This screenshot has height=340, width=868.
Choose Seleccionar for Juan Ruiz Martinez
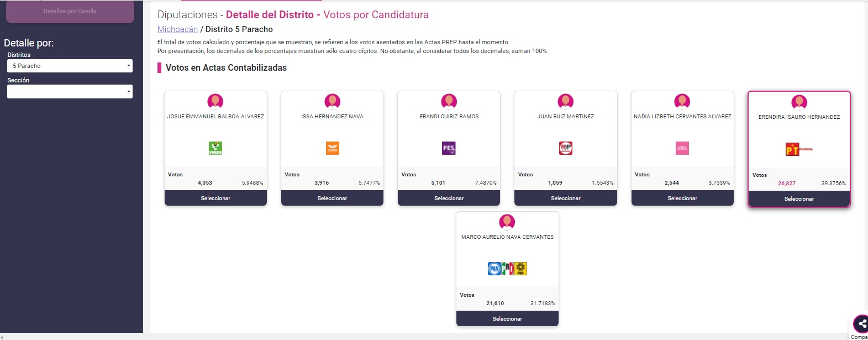566,198
